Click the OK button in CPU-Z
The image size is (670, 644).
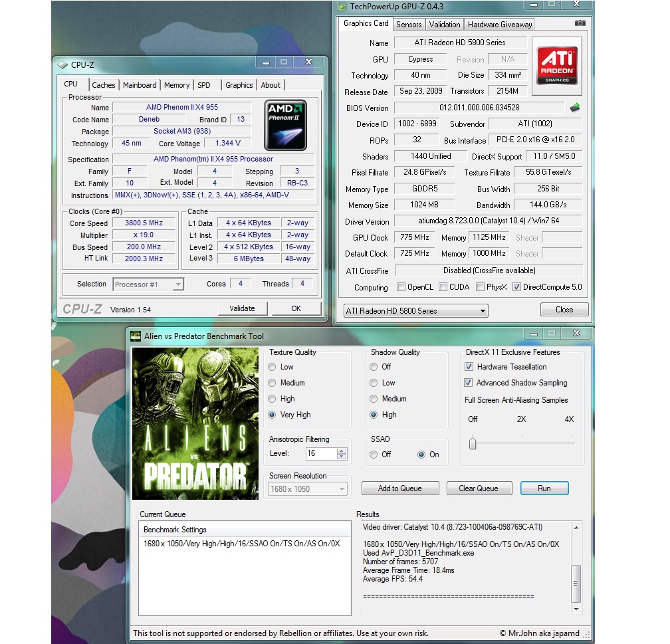click(296, 308)
